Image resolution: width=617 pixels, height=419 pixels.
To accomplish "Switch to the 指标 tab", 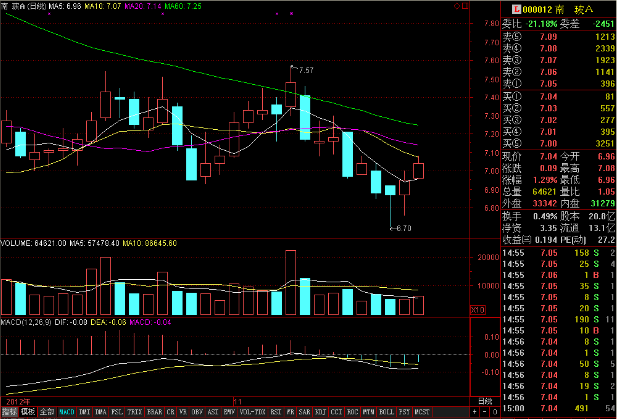I will [x=9, y=412].
